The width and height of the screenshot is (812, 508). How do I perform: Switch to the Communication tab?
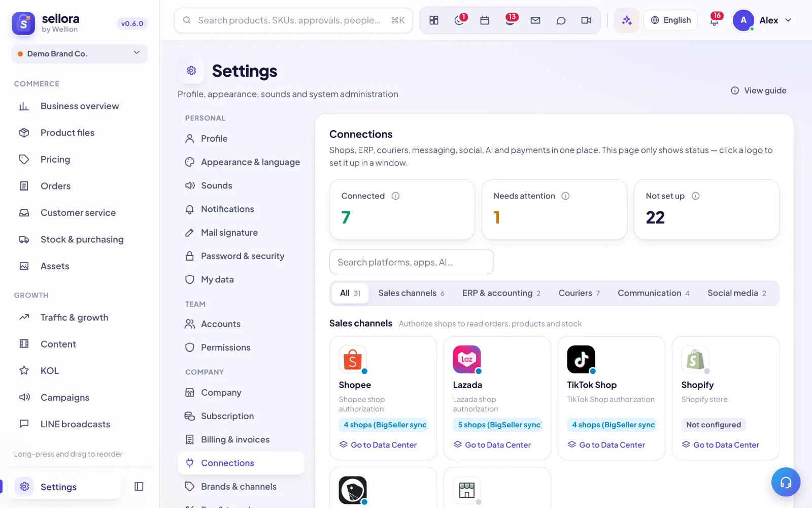tap(654, 293)
